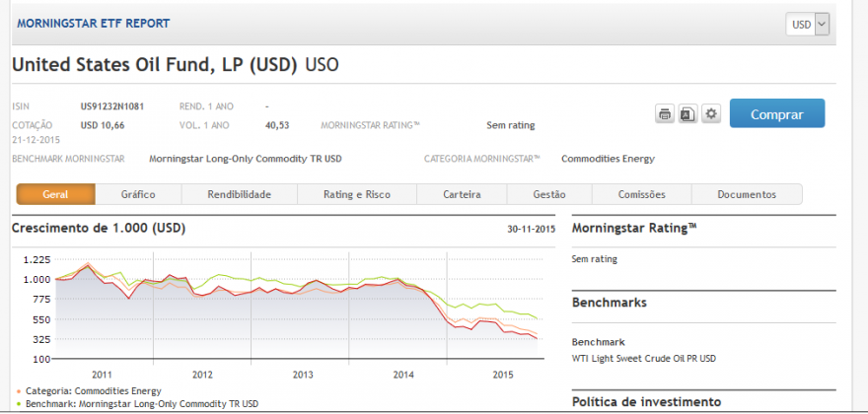868x414 pixels.
Task: Export report as PDF document icon
Action: click(x=688, y=114)
